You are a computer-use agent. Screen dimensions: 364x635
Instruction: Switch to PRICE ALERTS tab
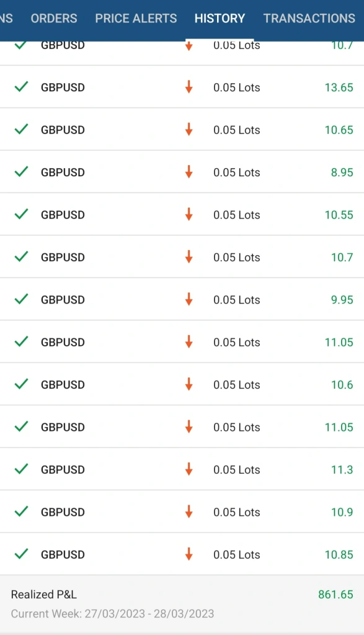click(136, 18)
